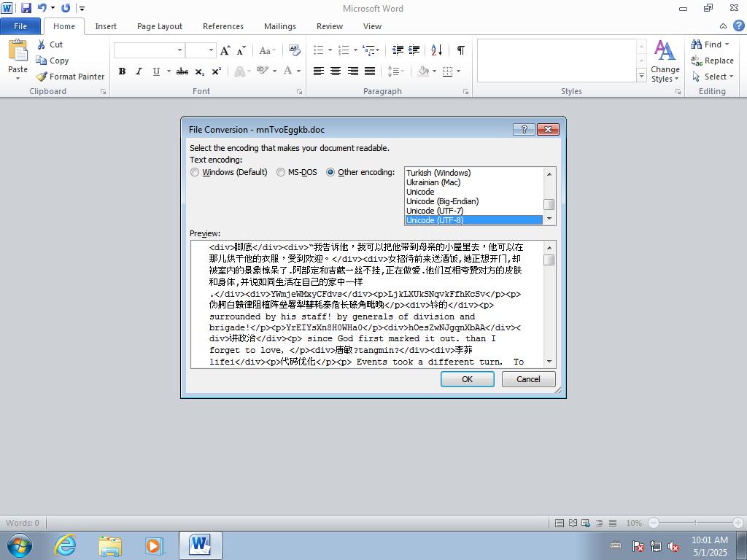Screen dimensions: 747x560
Task: Open Shading color dropdown arrow
Action: [x=434, y=71]
